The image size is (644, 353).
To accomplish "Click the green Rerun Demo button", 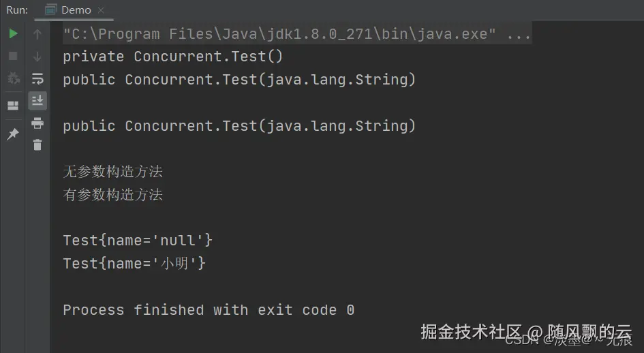I will pyautogui.click(x=13, y=33).
